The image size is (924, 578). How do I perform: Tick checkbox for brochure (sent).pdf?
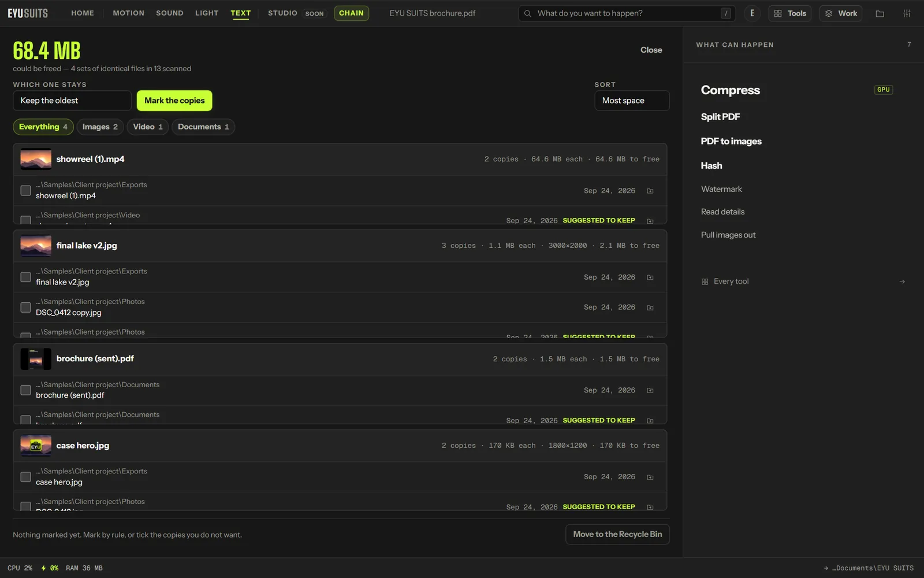(25, 390)
